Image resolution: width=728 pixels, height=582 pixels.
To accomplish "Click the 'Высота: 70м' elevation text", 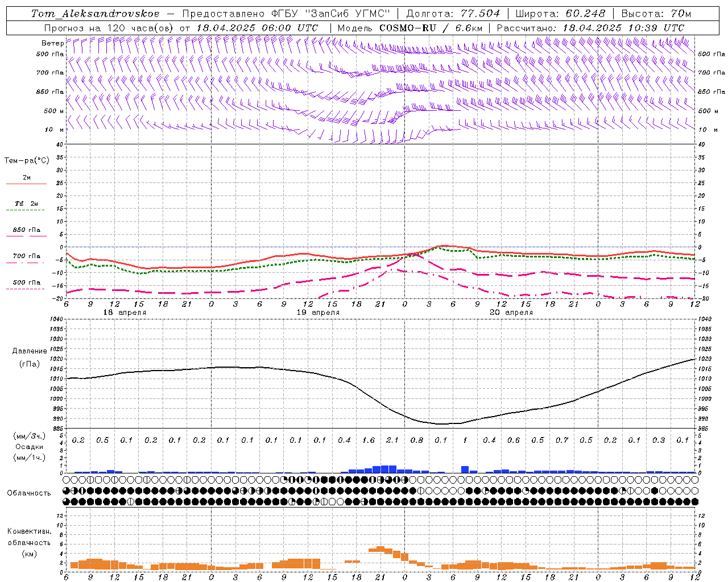I will (656, 13).
